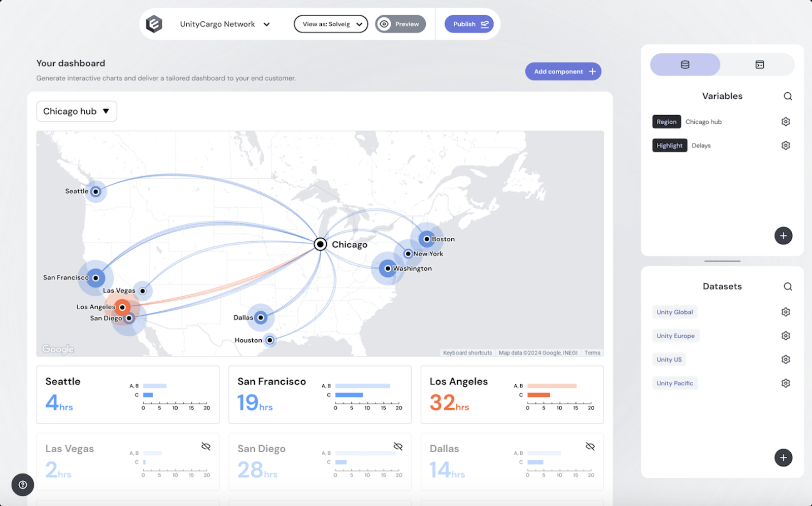Expand the View as: Solveig dropdown
Image resolution: width=812 pixels, height=506 pixels.
pyautogui.click(x=331, y=24)
